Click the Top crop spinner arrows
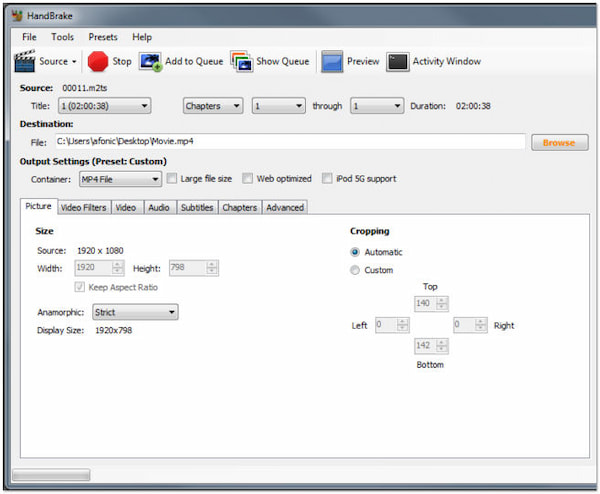600x494 pixels. click(442, 304)
